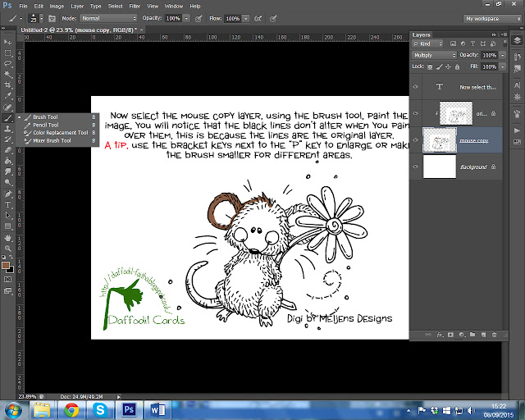
Task: Hide the mouse copy layer
Action: [x=416, y=140]
